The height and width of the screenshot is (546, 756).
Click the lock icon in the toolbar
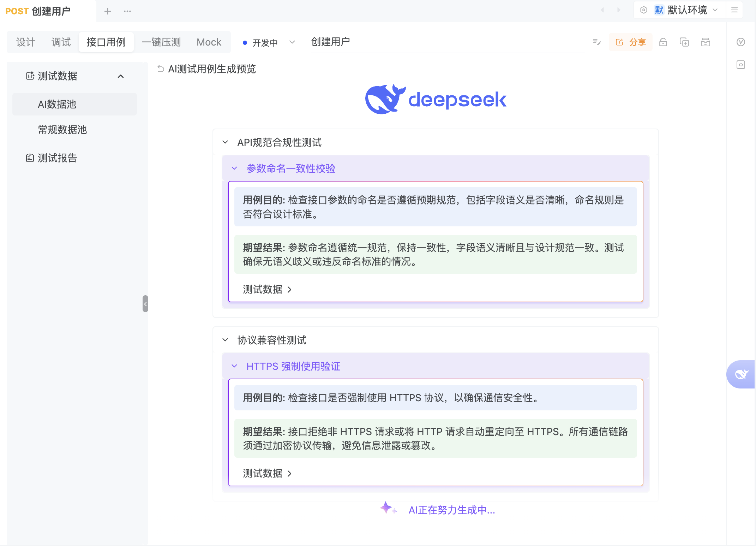663,42
